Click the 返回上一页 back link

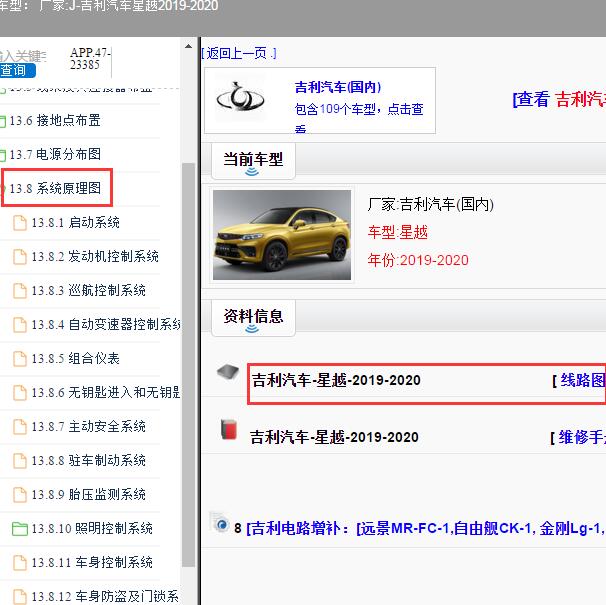(239, 53)
